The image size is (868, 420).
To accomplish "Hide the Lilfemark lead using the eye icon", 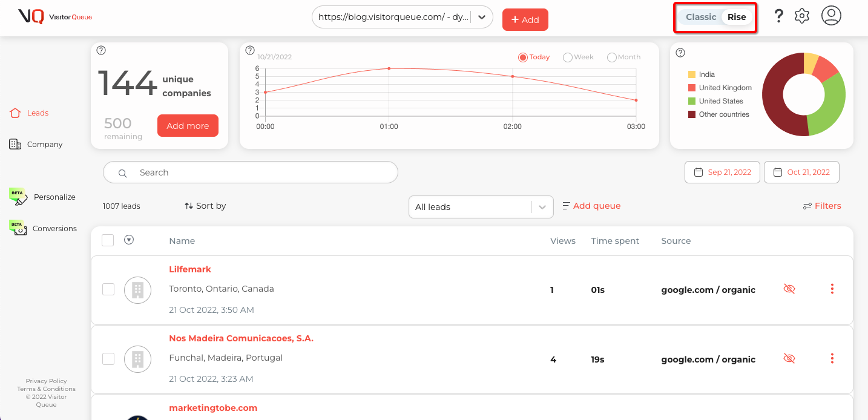I will click(x=789, y=289).
